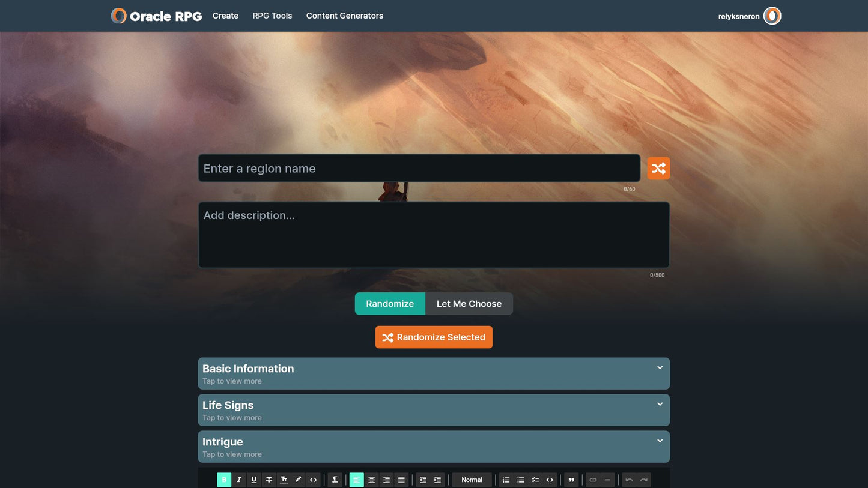Select the highlighter pen tool
This screenshot has width=868, height=488.
(299, 480)
